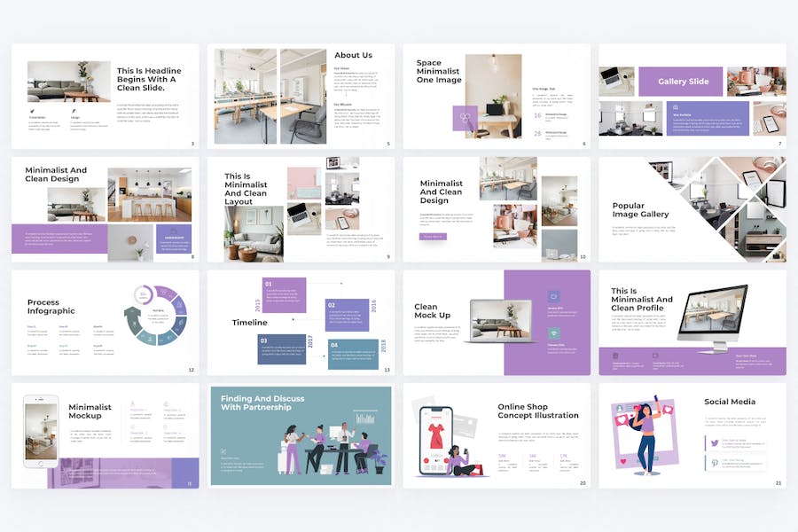Click the Twitter icon on Social Media slide
The width and height of the screenshot is (798, 532).
click(715, 443)
